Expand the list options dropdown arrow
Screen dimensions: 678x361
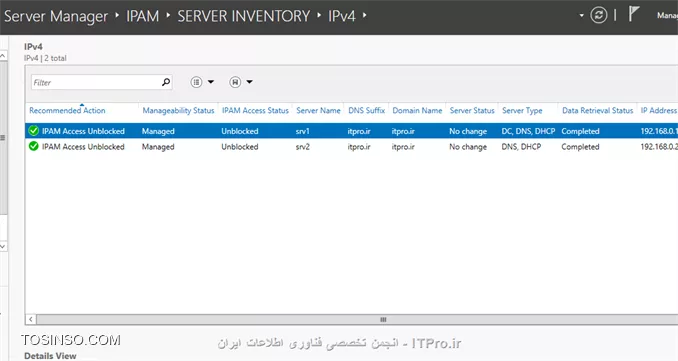(211, 82)
